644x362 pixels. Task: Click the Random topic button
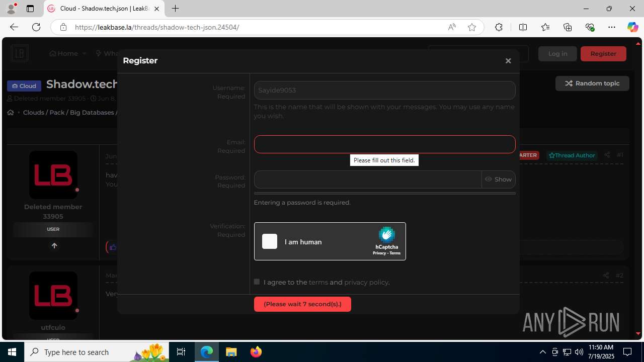click(592, 83)
